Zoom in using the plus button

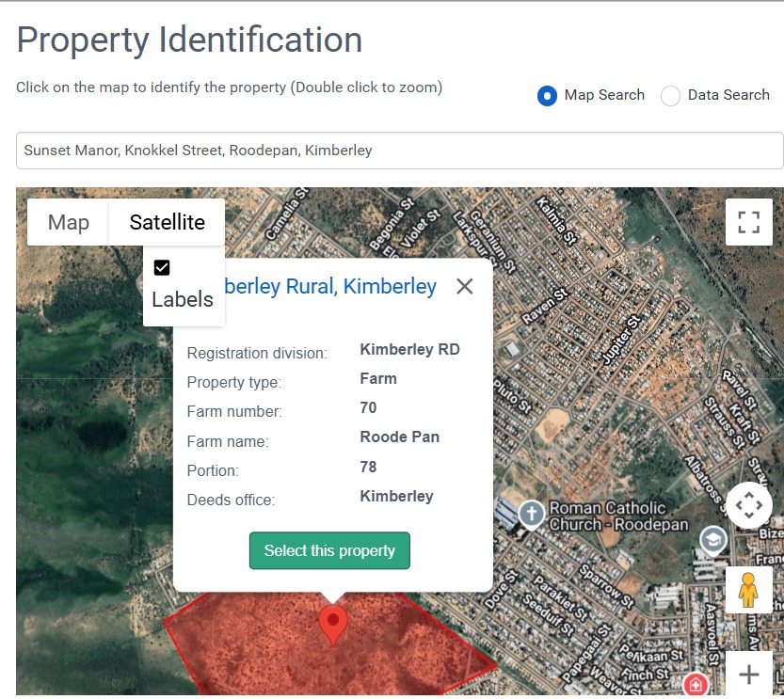pos(748,675)
